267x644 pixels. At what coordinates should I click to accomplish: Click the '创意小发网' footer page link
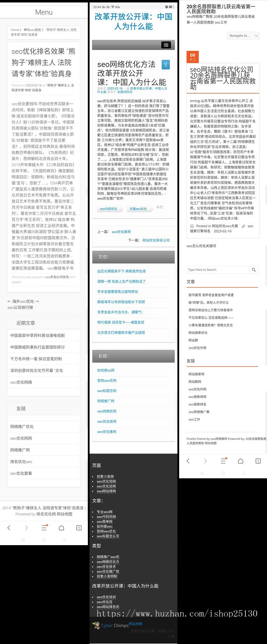click(105, 477)
